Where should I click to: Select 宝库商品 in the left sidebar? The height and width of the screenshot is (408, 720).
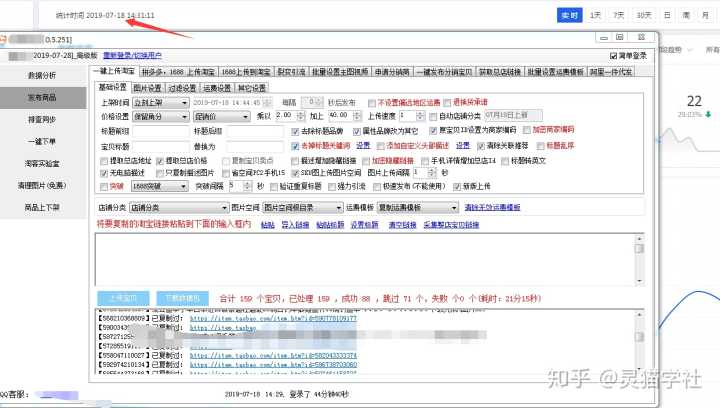pyautogui.click(x=41, y=97)
